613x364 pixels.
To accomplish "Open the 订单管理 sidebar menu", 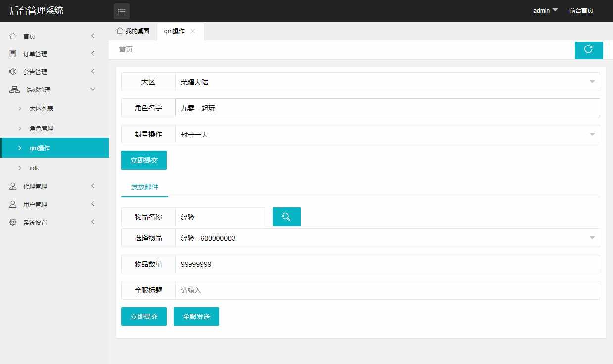I will 54,54.
